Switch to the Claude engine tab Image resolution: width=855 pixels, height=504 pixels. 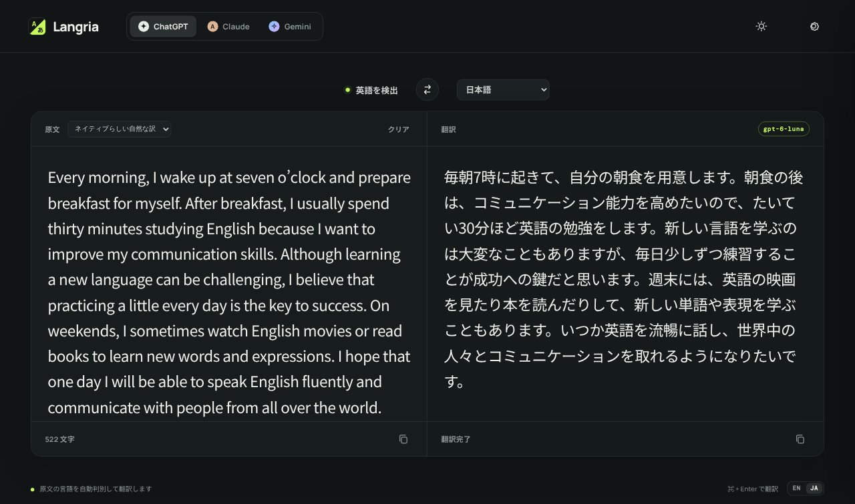tap(228, 27)
